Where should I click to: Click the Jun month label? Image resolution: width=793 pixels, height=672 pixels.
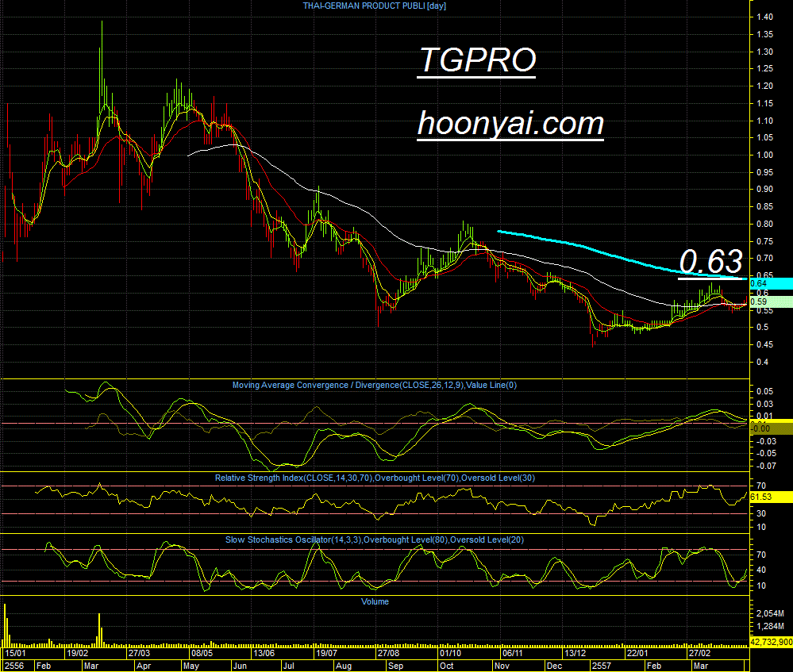(x=240, y=666)
